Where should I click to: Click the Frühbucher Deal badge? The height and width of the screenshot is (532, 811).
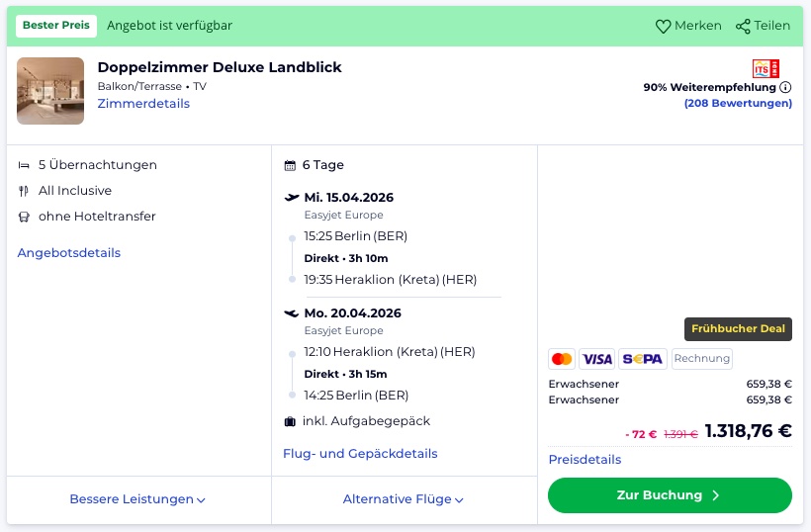[x=738, y=329]
